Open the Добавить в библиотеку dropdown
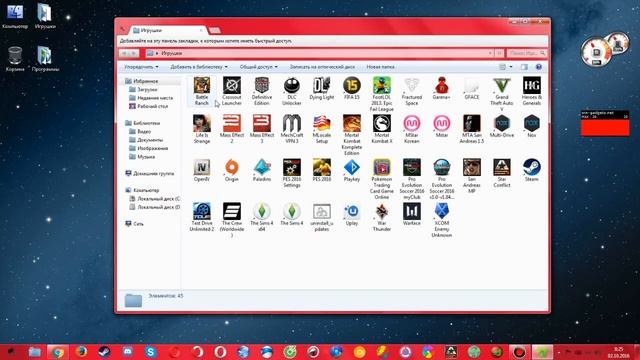The width and height of the screenshot is (640, 360). click(x=199, y=67)
